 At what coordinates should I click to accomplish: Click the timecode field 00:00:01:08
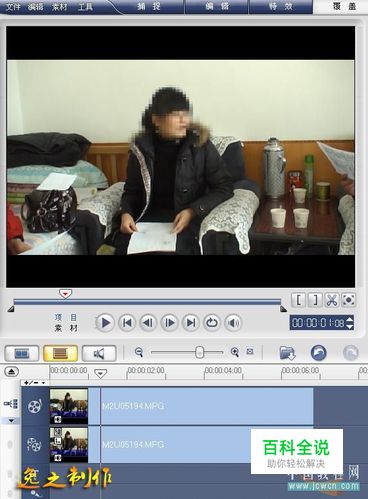click(318, 323)
